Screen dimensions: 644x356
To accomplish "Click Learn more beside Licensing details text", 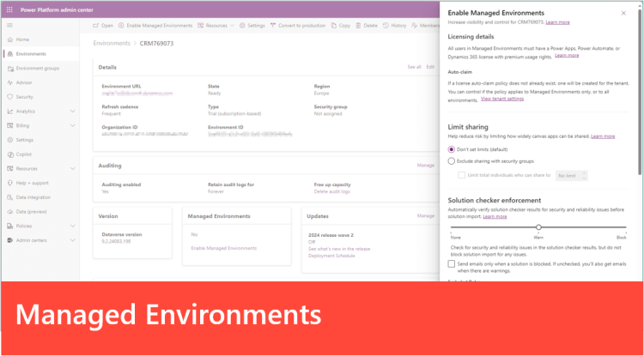I will (x=567, y=56).
